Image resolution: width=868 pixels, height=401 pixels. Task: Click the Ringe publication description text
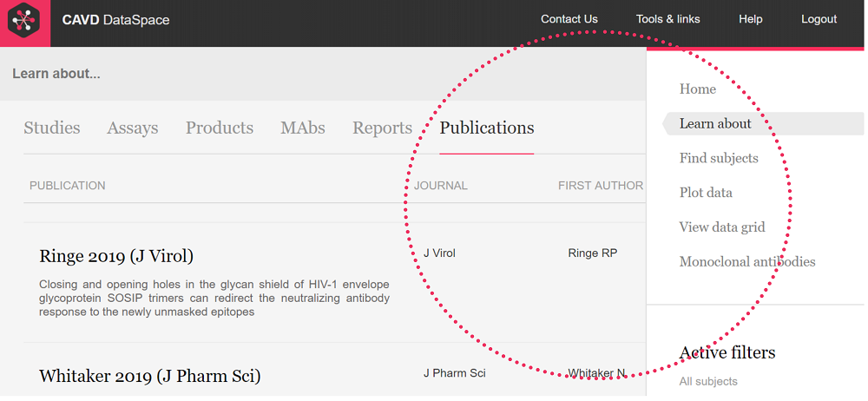[214, 299]
